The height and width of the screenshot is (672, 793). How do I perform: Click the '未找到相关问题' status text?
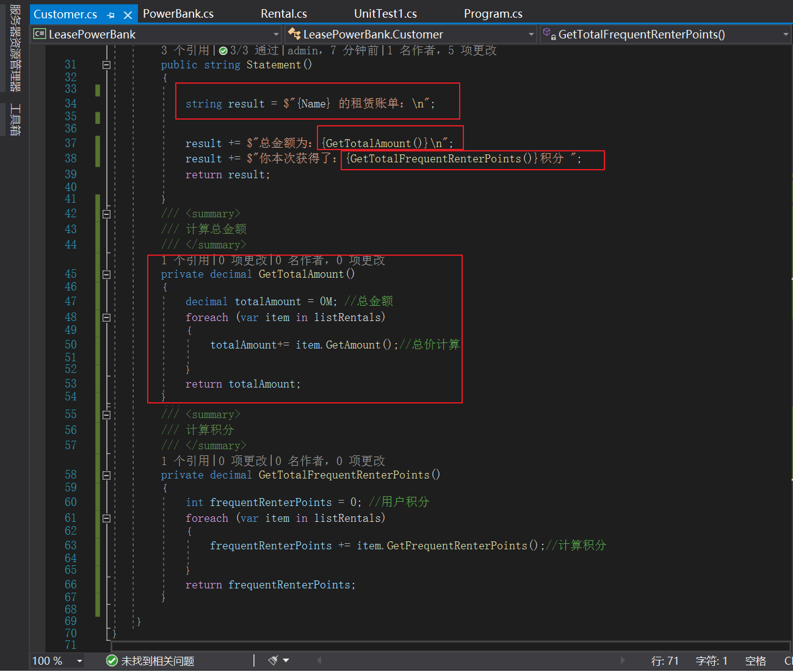click(x=158, y=661)
